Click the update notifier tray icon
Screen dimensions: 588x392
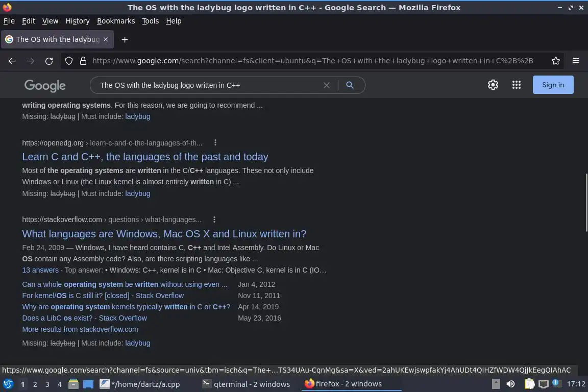click(556, 383)
